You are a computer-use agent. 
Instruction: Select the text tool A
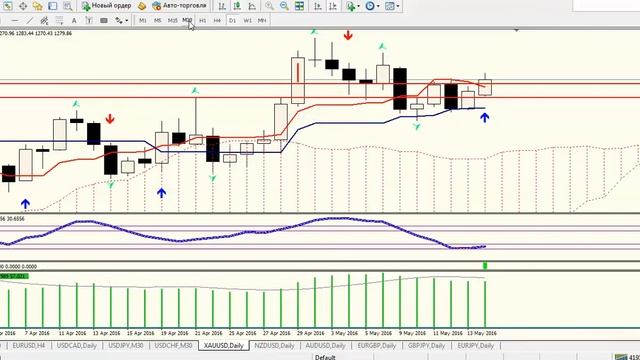[x=74, y=20]
